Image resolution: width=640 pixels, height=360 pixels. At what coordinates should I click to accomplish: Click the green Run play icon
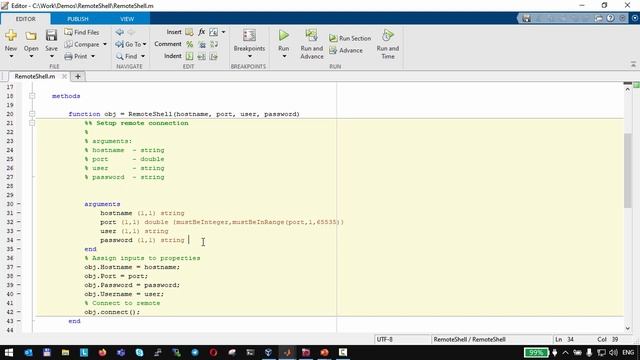point(284,36)
